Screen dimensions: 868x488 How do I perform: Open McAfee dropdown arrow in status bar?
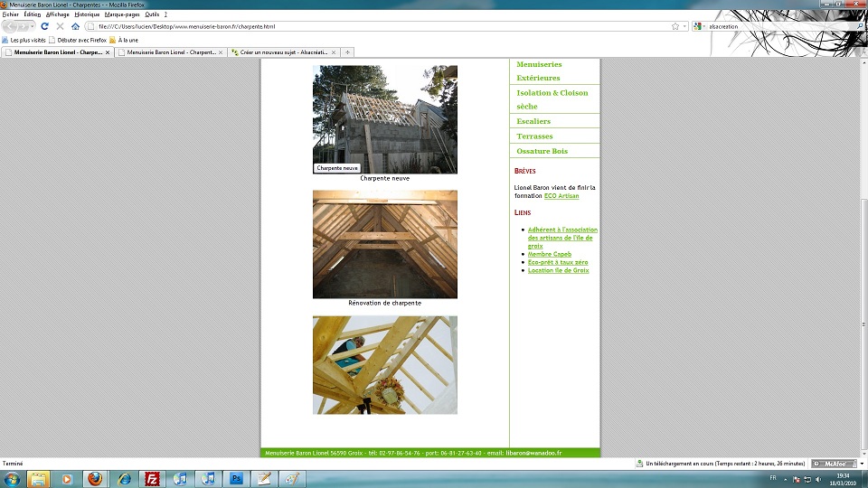point(862,464)
